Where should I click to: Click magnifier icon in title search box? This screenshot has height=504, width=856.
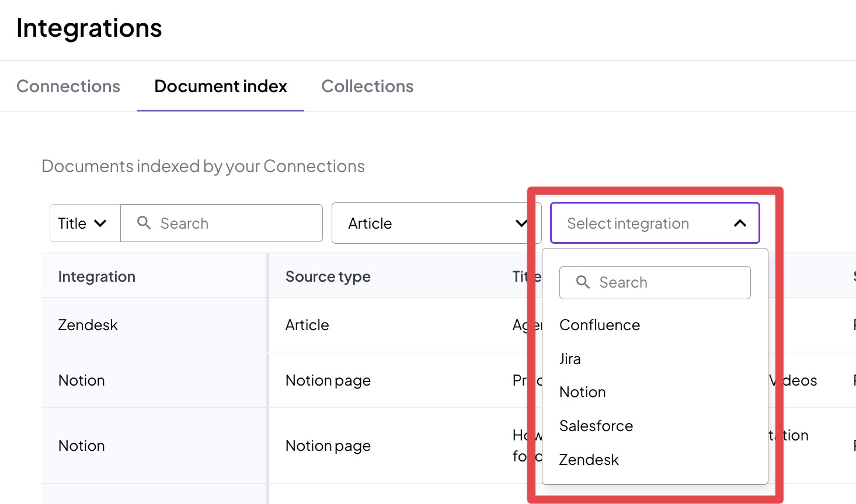tap(144, 223)
